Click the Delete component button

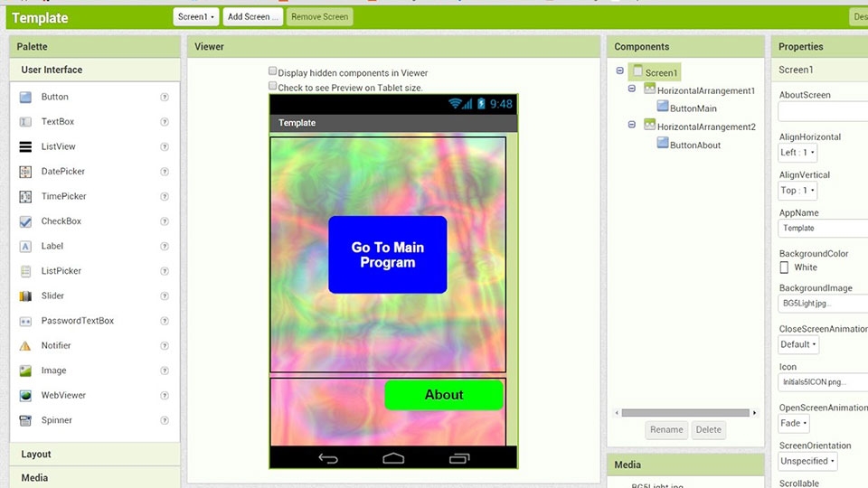point(708,429)
